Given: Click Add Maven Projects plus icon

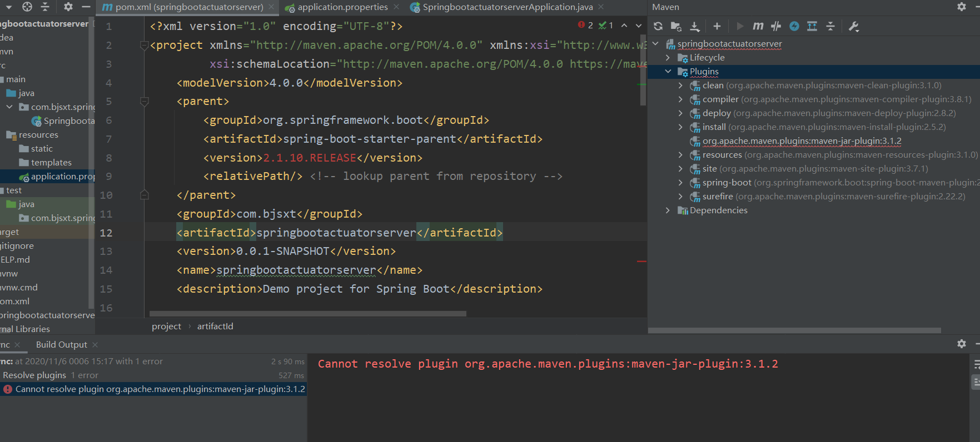Looking at the screenshot, I should pyautogui.click(x=717, y=26).
